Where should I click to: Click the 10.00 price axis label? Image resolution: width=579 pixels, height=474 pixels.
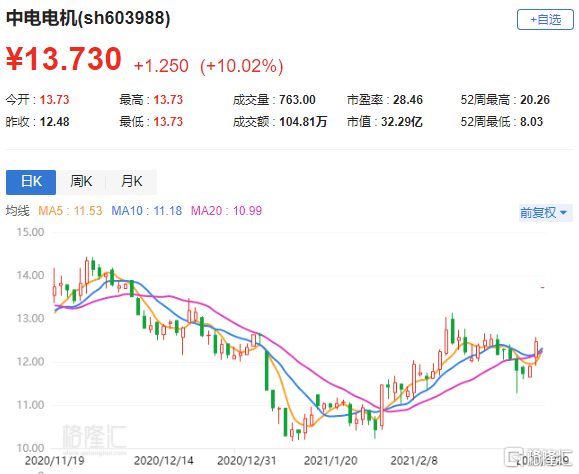(30, 448)
